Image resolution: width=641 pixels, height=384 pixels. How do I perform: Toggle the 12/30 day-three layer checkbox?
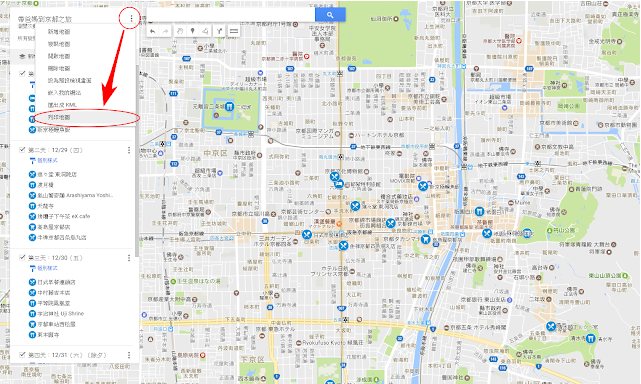click(22, 258)
